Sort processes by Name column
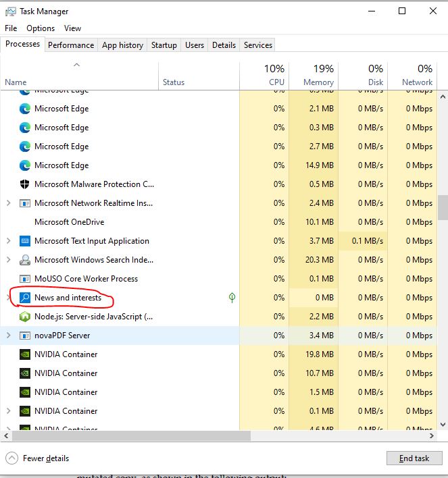 pyautogui.click(x=79, y=76)
